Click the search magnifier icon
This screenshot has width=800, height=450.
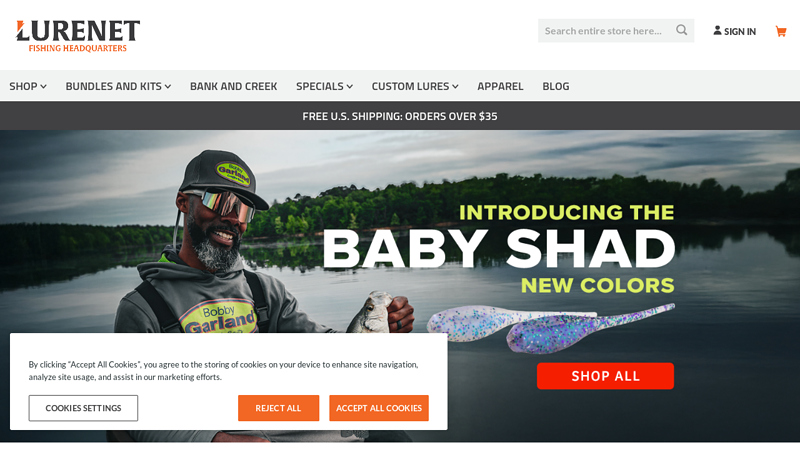[x=681, y=30]
